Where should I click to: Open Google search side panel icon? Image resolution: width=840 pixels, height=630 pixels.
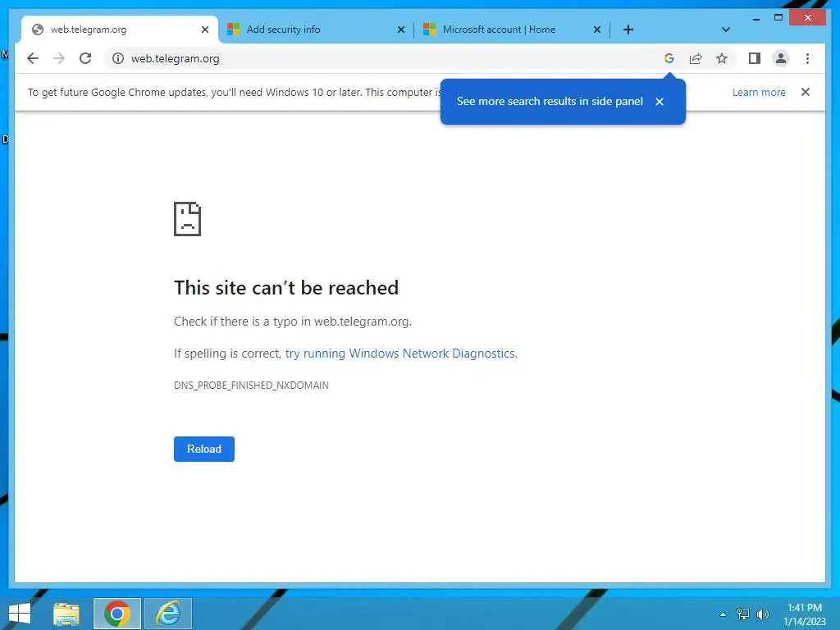(669, 58)
